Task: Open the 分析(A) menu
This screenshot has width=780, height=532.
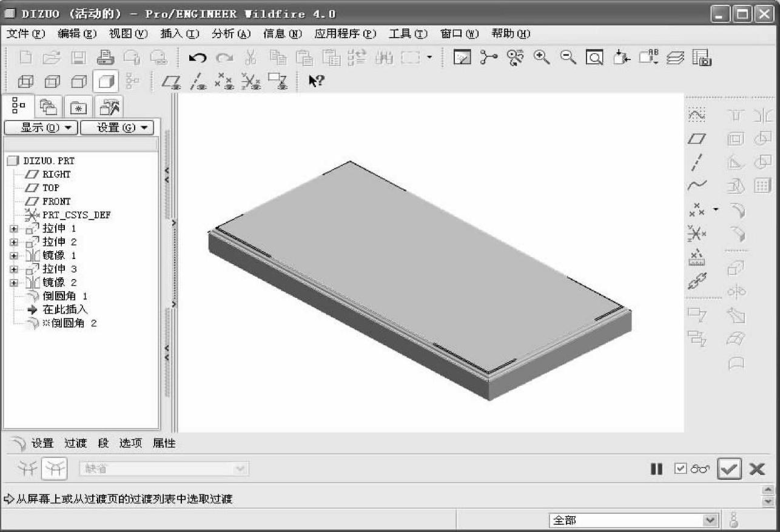Action: click(231, 34)
